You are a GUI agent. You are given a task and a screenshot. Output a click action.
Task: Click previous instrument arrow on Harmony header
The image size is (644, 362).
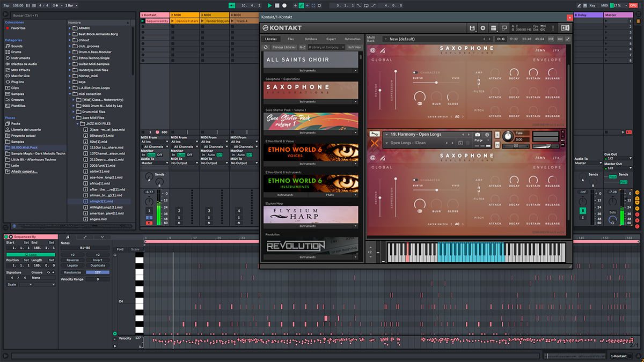click(x=463, y=134)
